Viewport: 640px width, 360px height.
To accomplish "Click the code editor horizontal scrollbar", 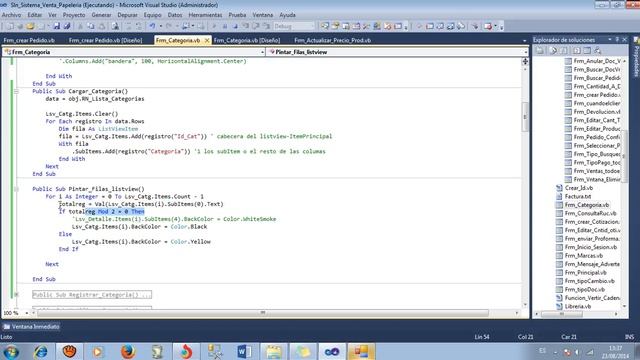I will click(263, 313).
